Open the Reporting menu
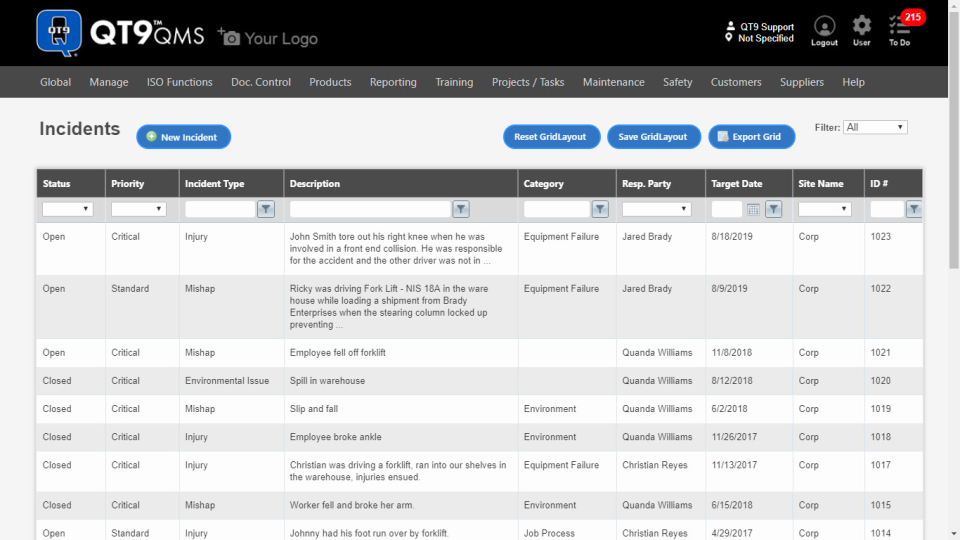 pos(393,82)
